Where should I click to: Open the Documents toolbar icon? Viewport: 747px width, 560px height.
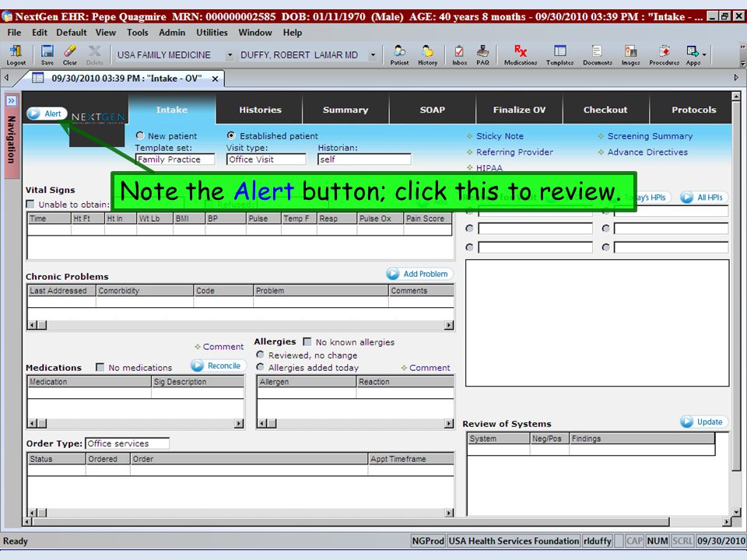pos(598,54)
